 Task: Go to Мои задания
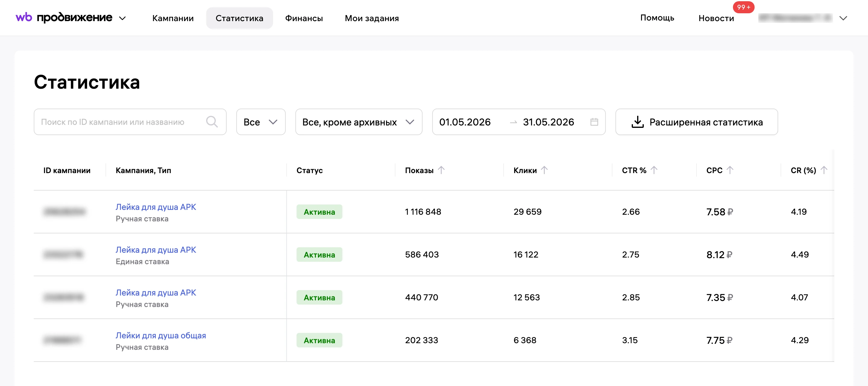(x=372, y=18)
